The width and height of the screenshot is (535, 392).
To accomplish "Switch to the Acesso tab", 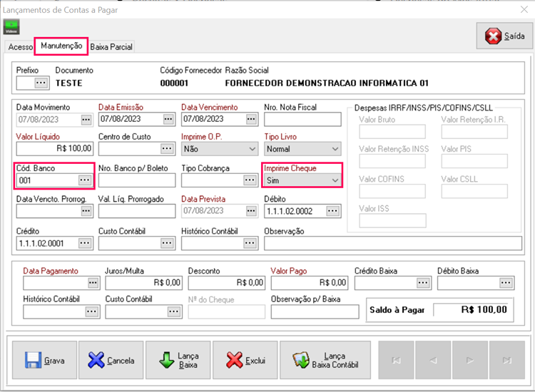I will (x=20, y=47).
